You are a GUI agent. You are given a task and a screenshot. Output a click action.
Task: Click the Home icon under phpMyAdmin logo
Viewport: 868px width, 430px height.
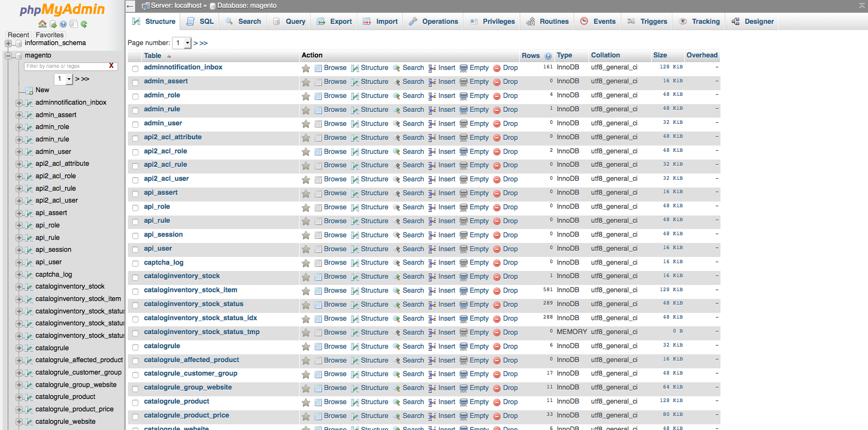click(x=42, y=24)
